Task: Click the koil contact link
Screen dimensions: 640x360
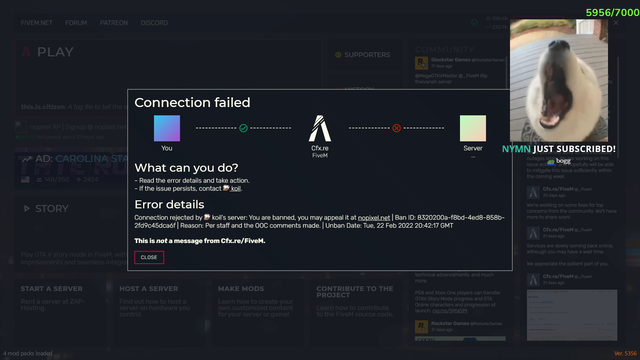Action: point(236,189)
